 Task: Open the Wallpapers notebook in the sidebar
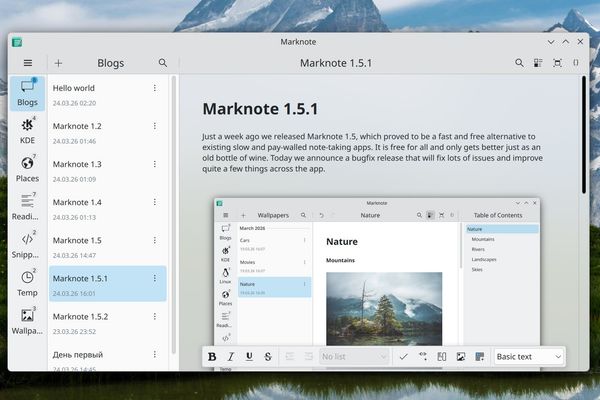coord(28,321)
